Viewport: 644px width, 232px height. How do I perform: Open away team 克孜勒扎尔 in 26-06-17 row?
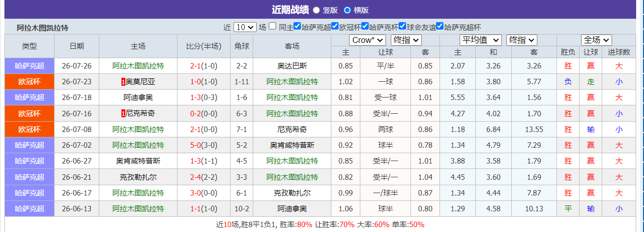pos(292,193)
